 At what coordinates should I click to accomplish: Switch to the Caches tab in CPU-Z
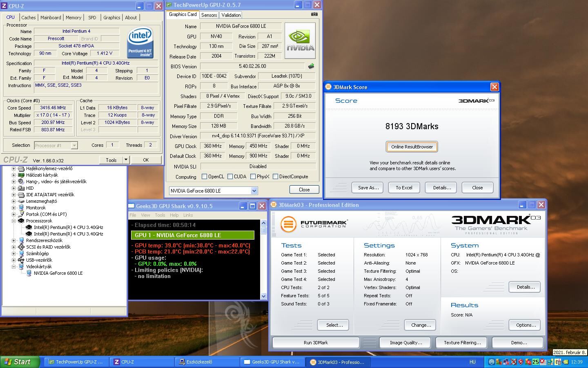pyautogui.click(x=29, y=18)
